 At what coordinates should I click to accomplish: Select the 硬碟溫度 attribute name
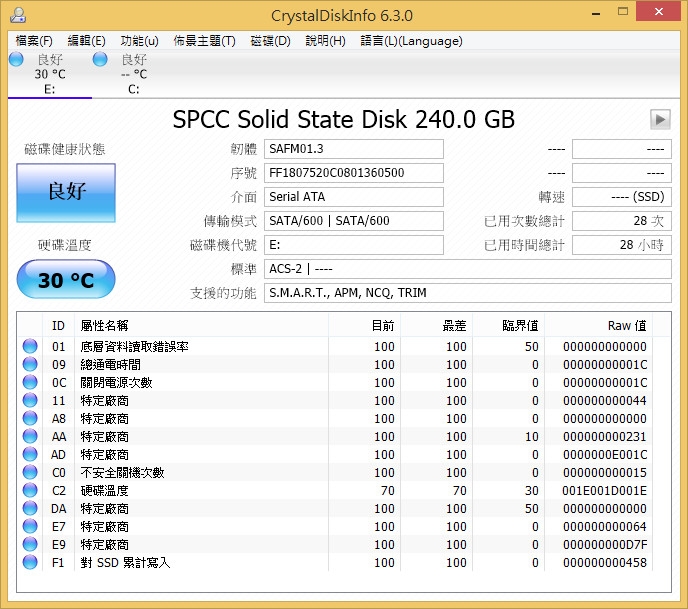tap(104, 491)
